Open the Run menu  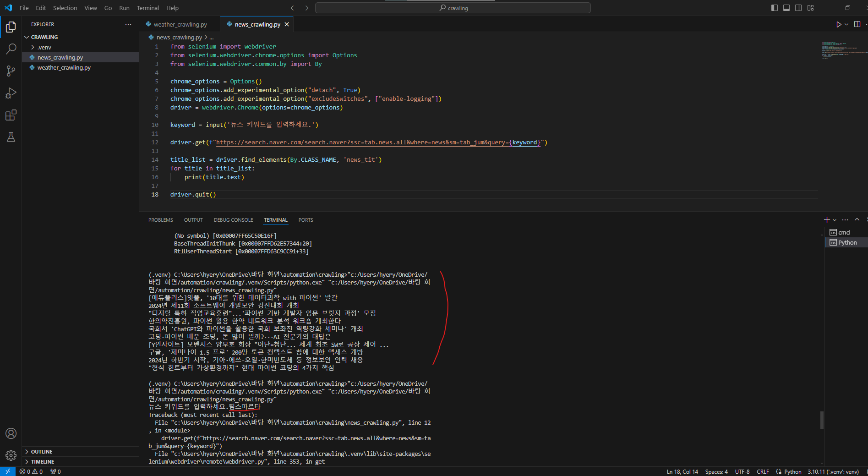(x=124, y=8)
